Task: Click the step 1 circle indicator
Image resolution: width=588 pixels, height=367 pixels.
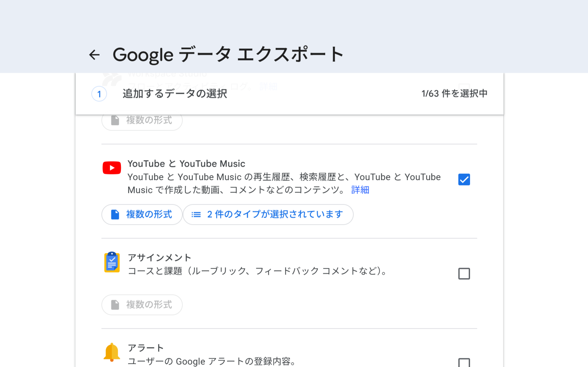Action: pyautogui.click(x=99, y=94)
